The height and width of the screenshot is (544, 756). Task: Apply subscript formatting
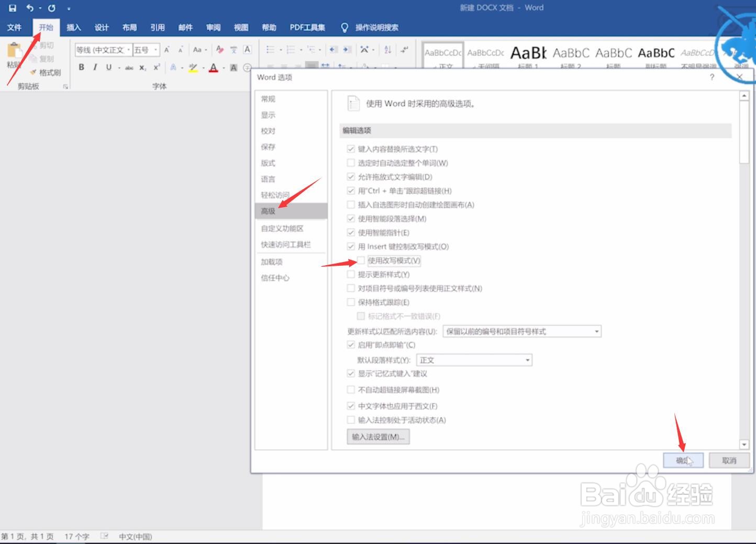tap(142, 67)
